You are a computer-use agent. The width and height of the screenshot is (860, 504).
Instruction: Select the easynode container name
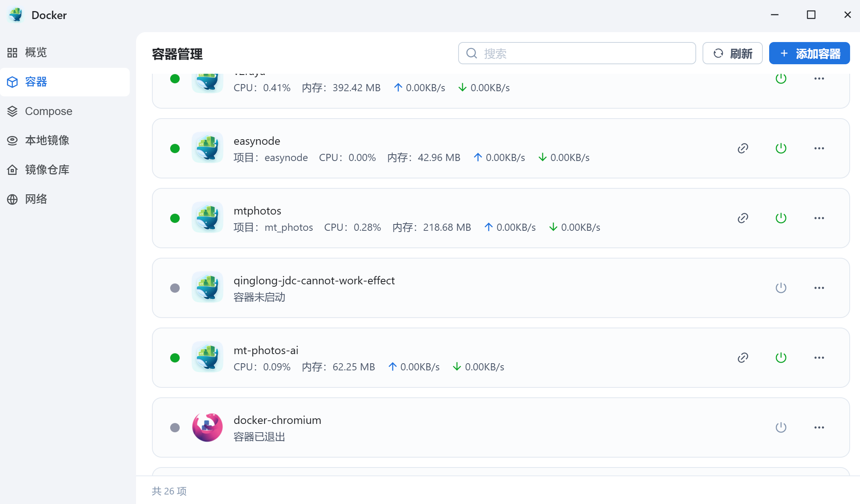tap(257, 141)
